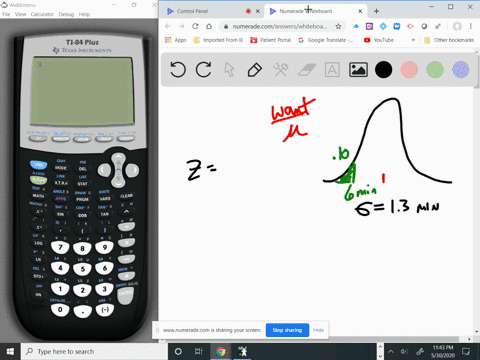Click the calculator 0 key
Viewport: 480px width, 360px height.
pos(60,309)
